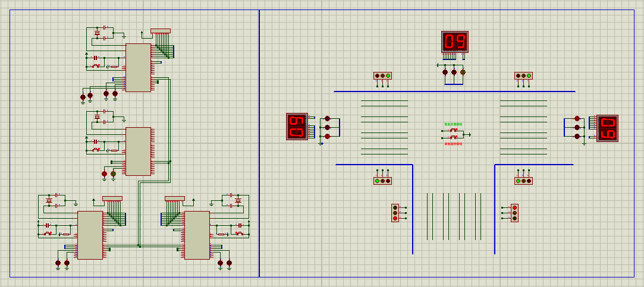Click the reset button of the top microcontroller
This screenshot has width=644, height=287.
tap(95, 66)
